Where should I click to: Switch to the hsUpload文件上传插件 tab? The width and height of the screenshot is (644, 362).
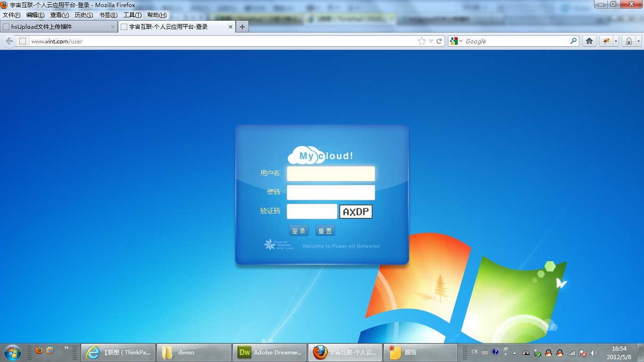(x=58, y=27)
